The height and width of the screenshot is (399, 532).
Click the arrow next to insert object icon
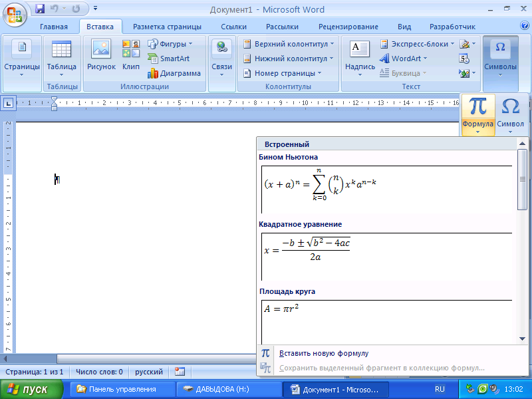[x=473, y=73]
